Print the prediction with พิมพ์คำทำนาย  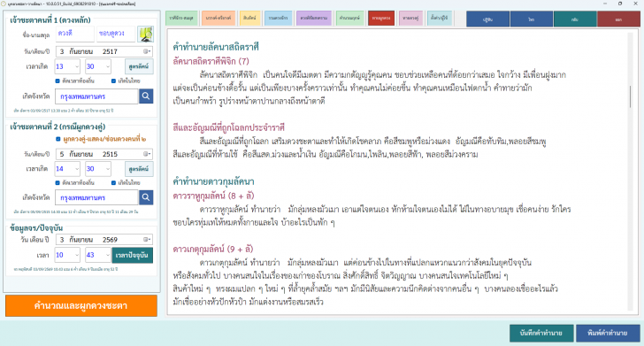[x=608, y=333]
